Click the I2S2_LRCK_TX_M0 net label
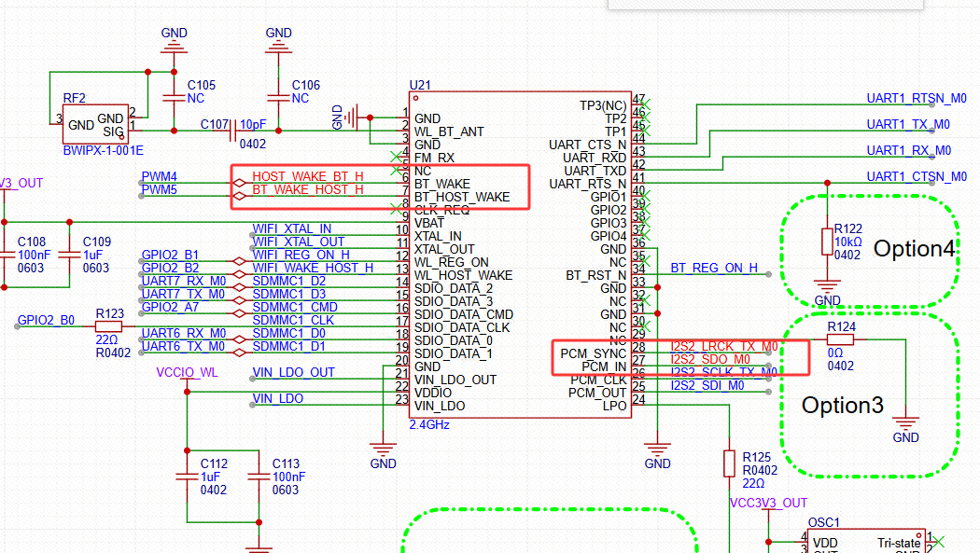Image resolution: width=980 pixels, height=553 pixels. click(x=724, y=346)
